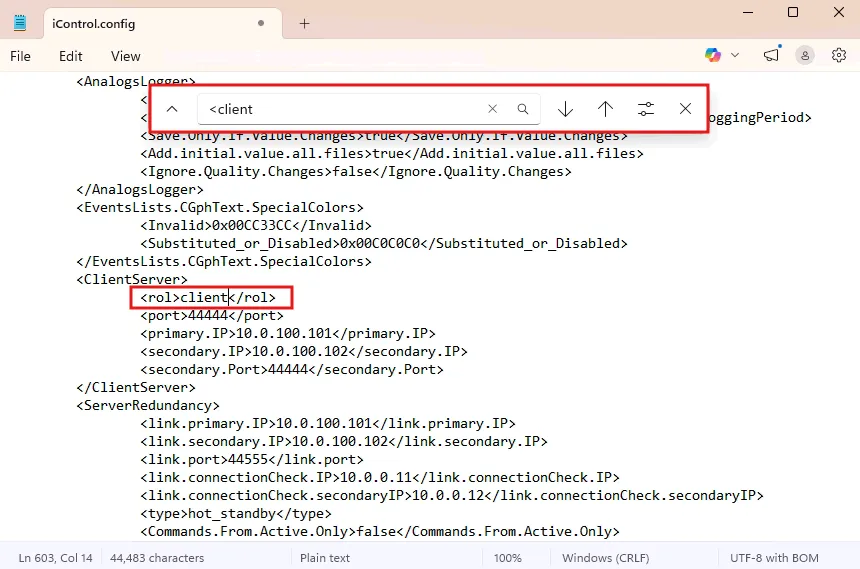Click the Copilot icon
The width and height of the screenshot is (860, 569).
click(712, 55)
